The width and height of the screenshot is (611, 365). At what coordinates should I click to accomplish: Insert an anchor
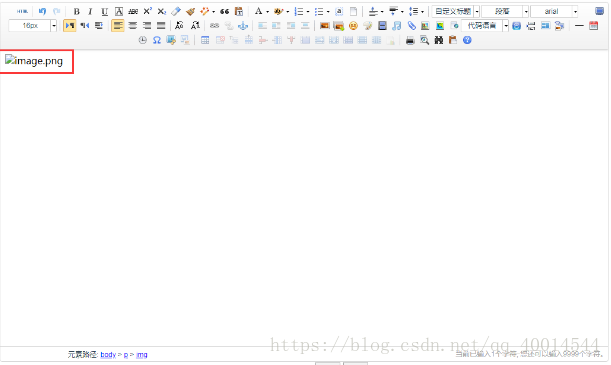tap(243, 26)
